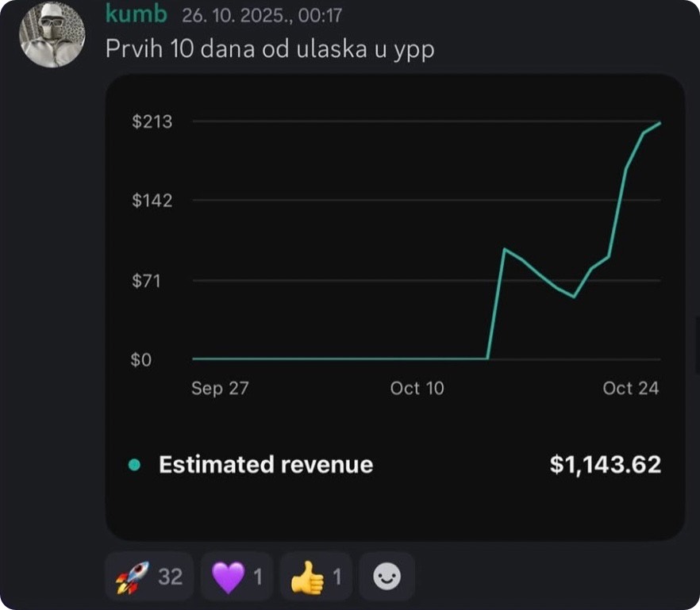Open kumb's profile avatar

[x=52, y=35]
